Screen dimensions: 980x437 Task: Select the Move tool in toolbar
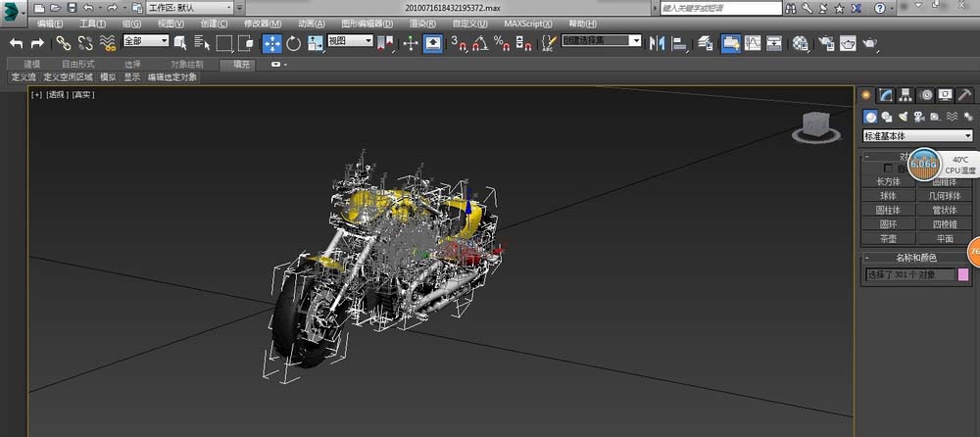271,43
